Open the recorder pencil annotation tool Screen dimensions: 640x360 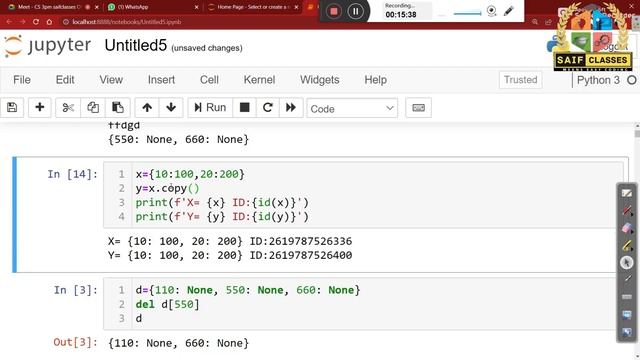[509, 11]
